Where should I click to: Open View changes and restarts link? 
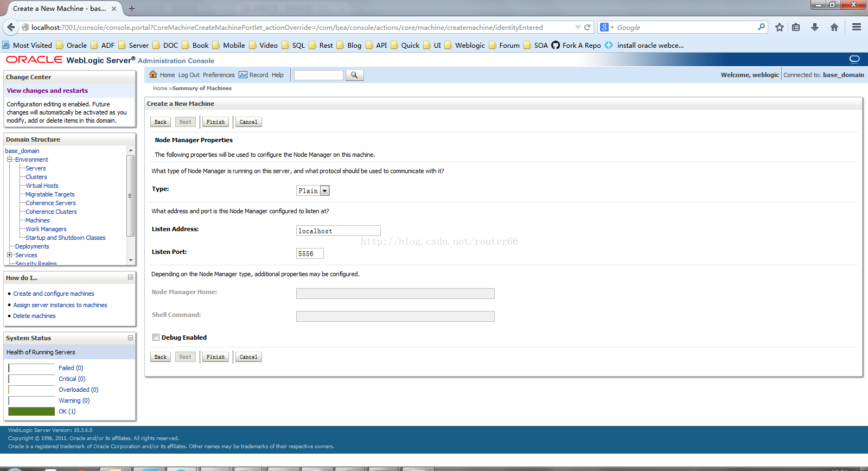pyautogui.click(x=47, y=91)
